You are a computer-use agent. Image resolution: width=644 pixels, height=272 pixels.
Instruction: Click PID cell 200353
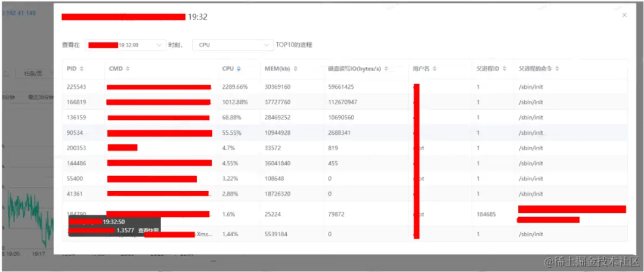point(76,148)
